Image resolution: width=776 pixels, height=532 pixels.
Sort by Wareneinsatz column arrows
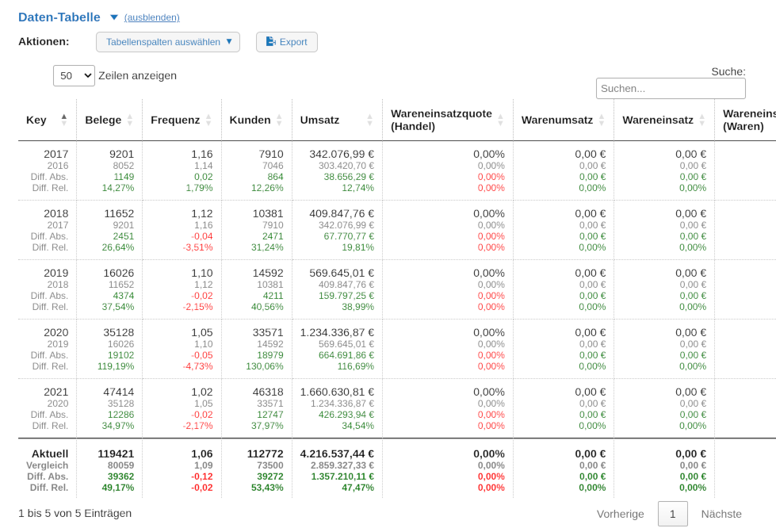pos(701,120)
